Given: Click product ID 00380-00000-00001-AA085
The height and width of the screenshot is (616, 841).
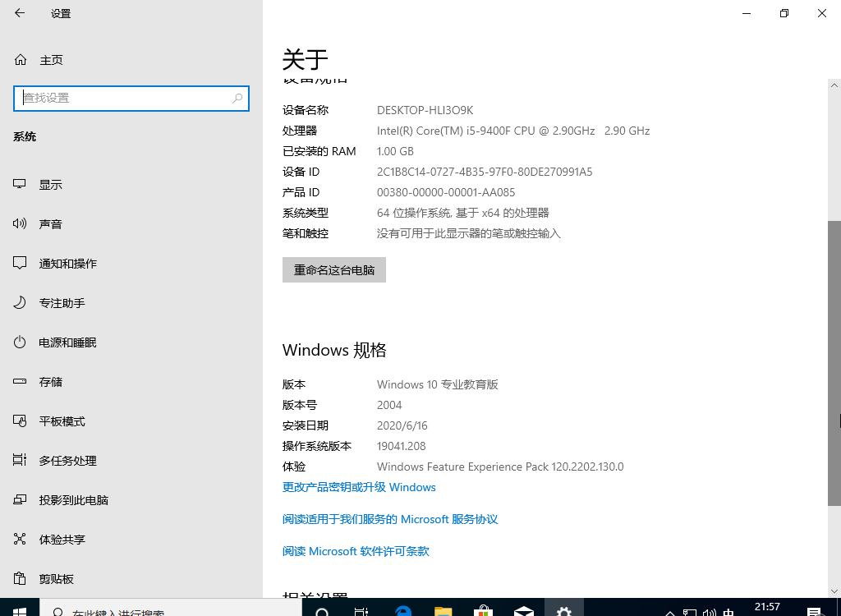Looking at the screenshot, I should [446, 192].
